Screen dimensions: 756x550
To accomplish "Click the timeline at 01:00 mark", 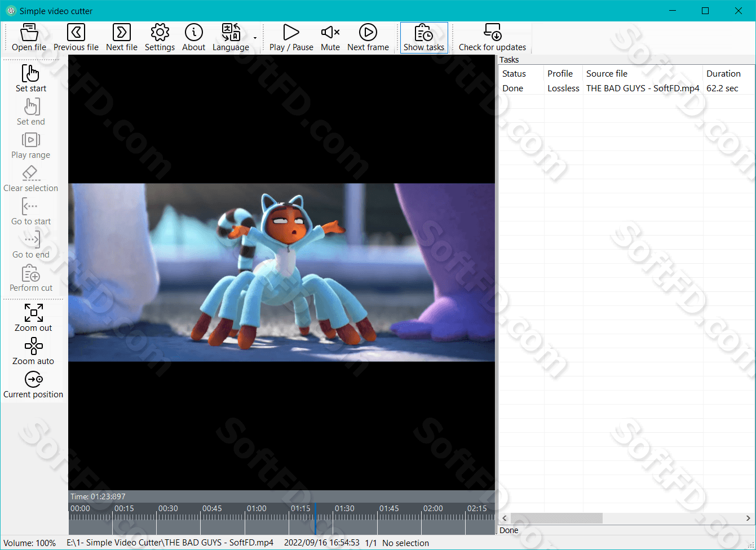I will tap(257, 508).
